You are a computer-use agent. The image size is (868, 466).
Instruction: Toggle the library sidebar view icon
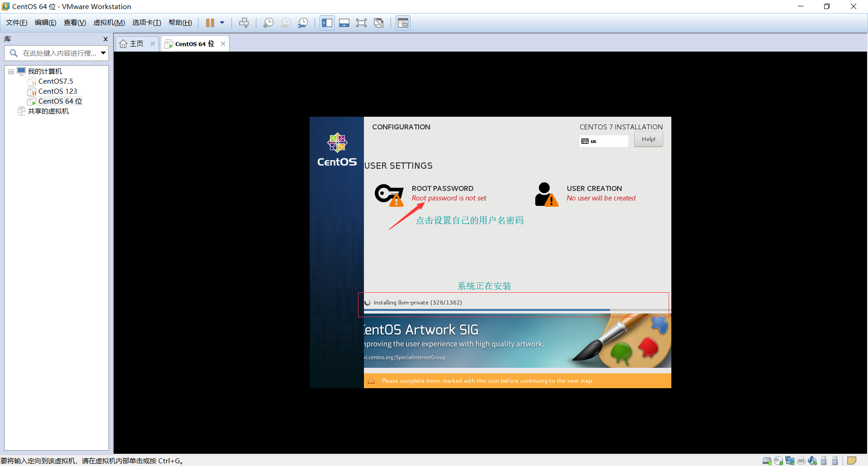pos(327,23)
